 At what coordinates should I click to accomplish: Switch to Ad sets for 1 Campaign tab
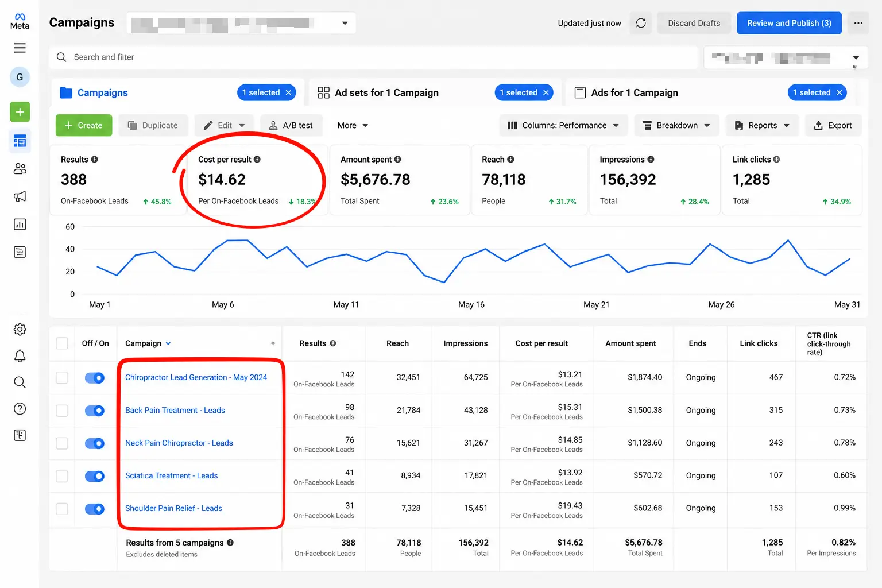386,93
